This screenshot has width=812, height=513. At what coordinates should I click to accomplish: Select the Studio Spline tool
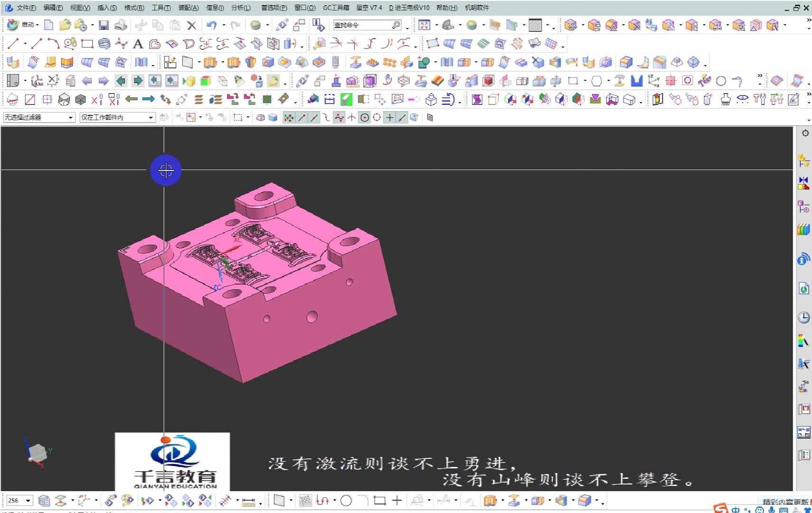pyautogui.click(x=121, y=44)
